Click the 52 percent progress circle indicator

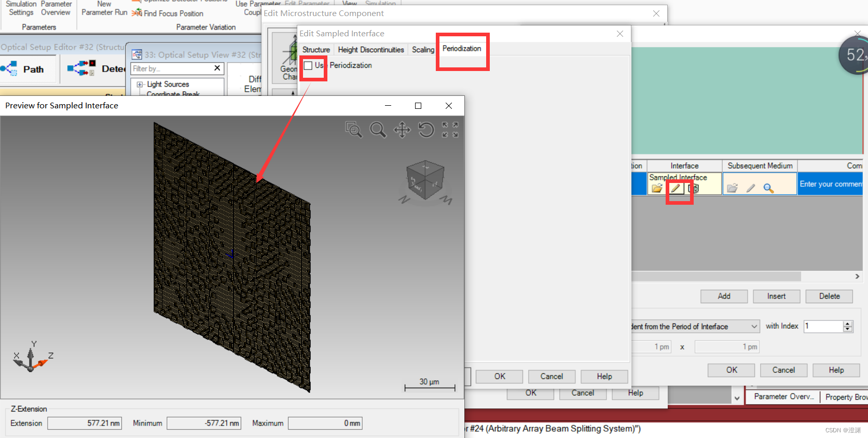coord(855,55)
